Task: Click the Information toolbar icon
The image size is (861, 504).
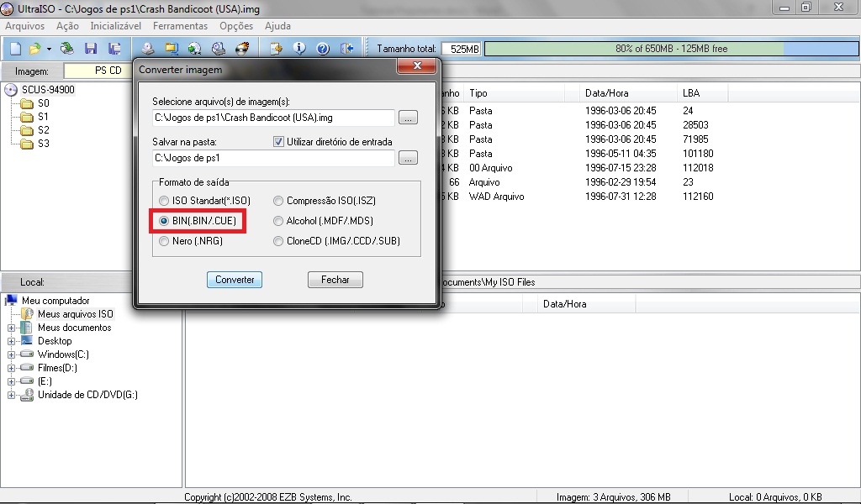Action: [298, 49]
